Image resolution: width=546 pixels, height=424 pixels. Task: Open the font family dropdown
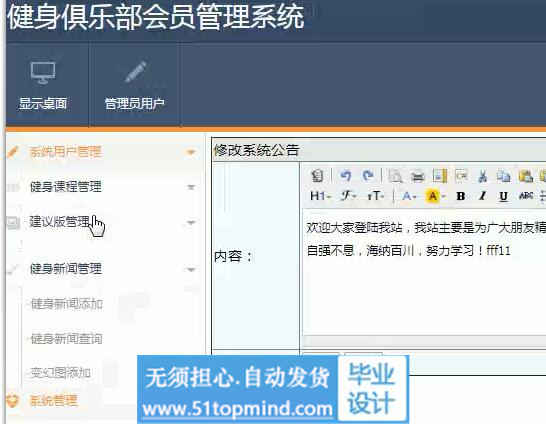[x=348, y=196]
